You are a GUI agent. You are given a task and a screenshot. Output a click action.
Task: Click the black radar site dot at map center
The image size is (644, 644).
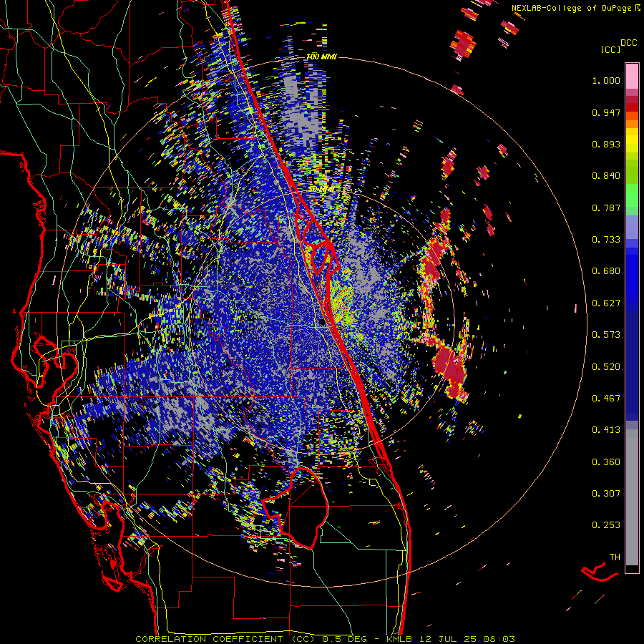(321, 322)
